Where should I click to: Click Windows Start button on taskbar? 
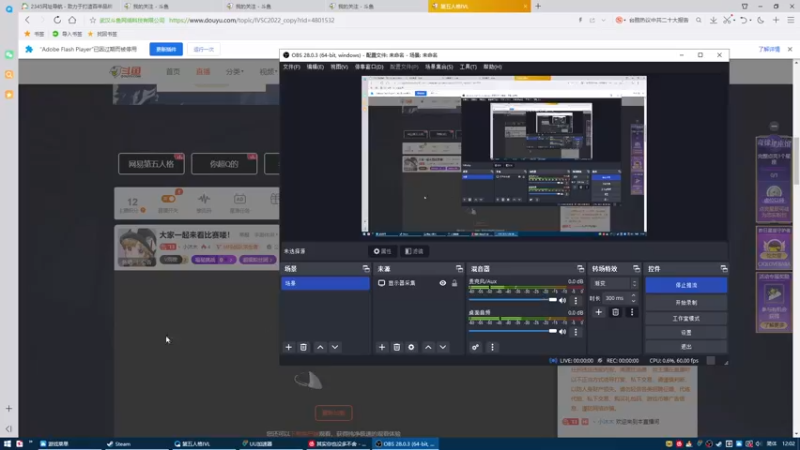7,444
